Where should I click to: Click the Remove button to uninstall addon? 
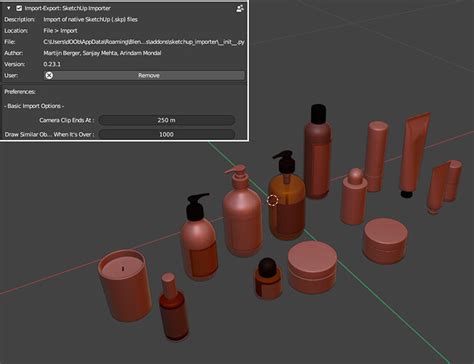click(x=144, y=75)
